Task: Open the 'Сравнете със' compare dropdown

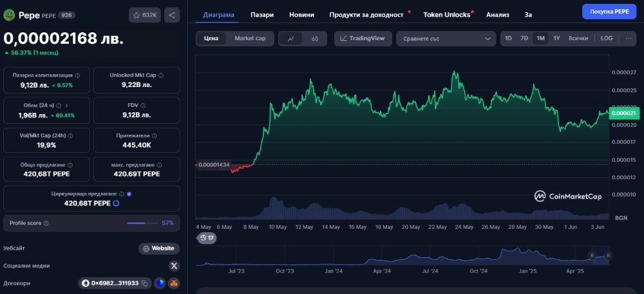Action: point(446,39)
